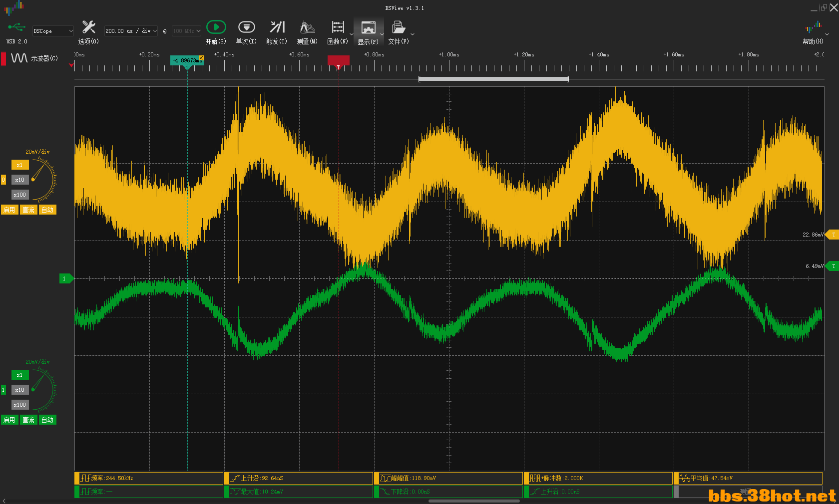Viewport: 839px width, 504px height.
Task: Click the red 示波器 mode indicator bar
Action: [x=3, y=58]
